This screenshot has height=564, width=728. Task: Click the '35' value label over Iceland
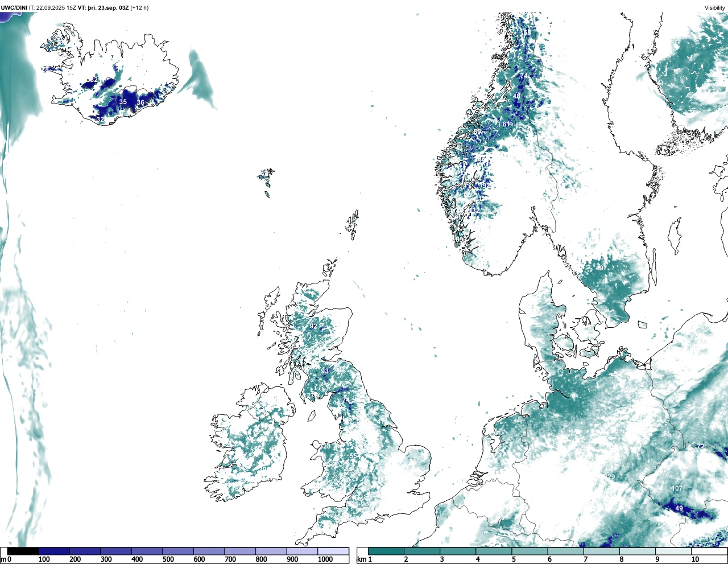(x=123, y=102)
